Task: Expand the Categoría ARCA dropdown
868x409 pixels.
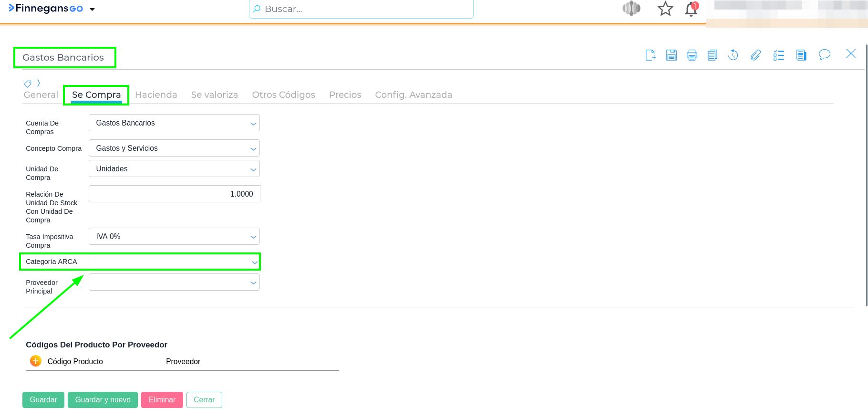Action: tap(254, 262)
